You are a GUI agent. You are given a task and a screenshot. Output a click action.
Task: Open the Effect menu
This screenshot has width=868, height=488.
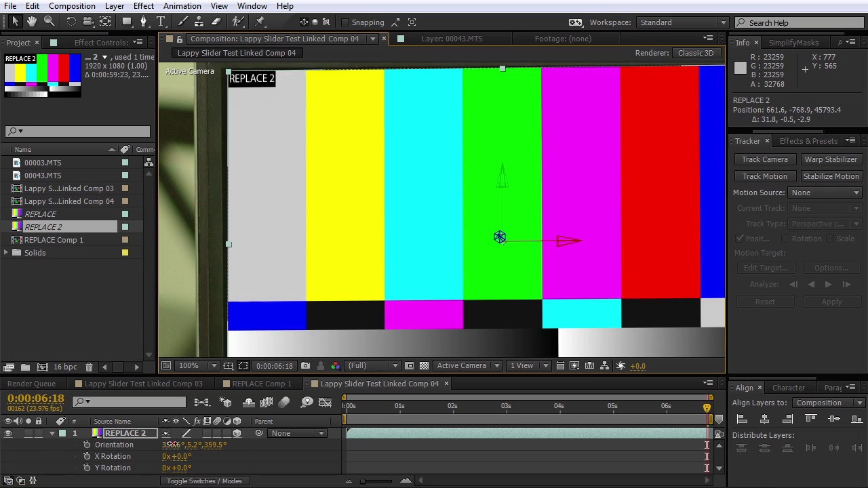(143, 6)
